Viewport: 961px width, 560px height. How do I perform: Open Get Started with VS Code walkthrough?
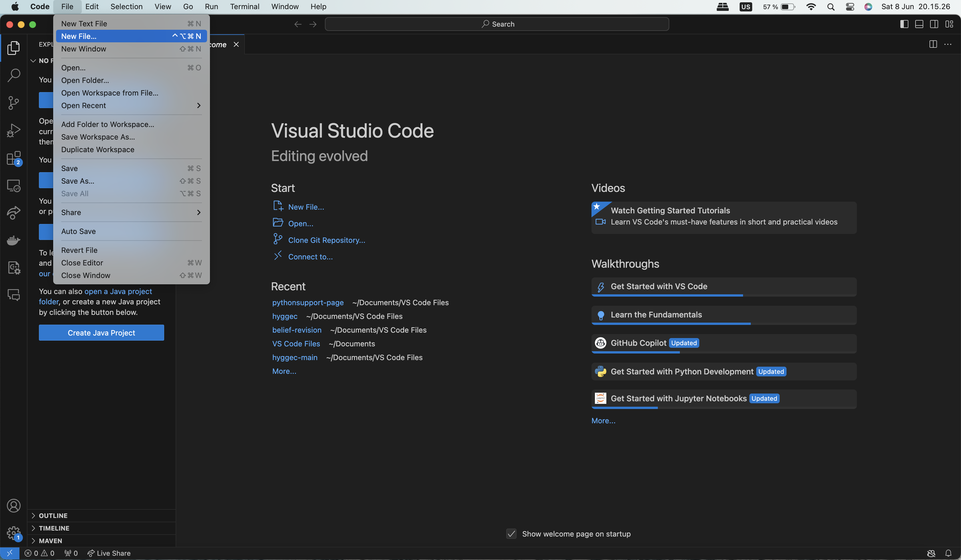click(723, 287)
